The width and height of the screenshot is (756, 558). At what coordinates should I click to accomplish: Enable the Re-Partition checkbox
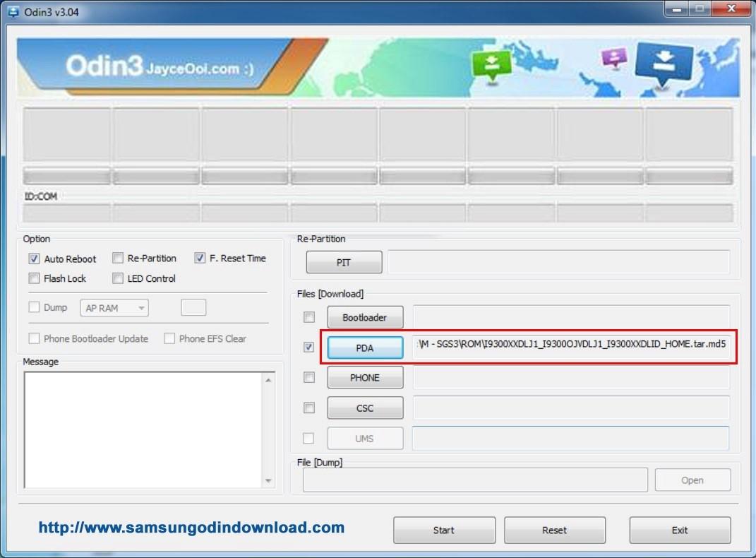tap(118, 258)
